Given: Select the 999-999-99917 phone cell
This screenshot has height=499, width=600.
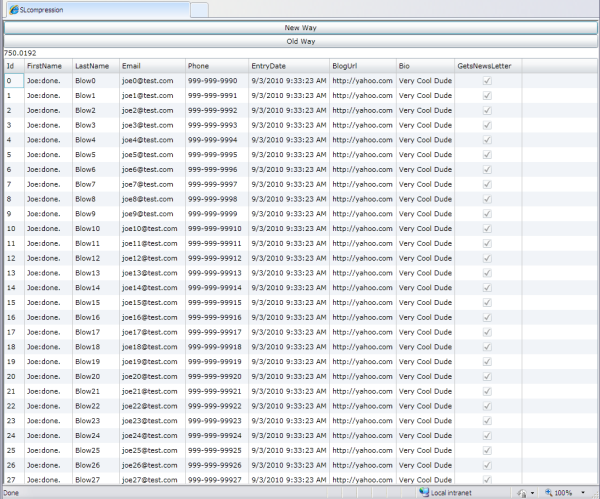Looking at the screenshot, I should click(217, 332).
